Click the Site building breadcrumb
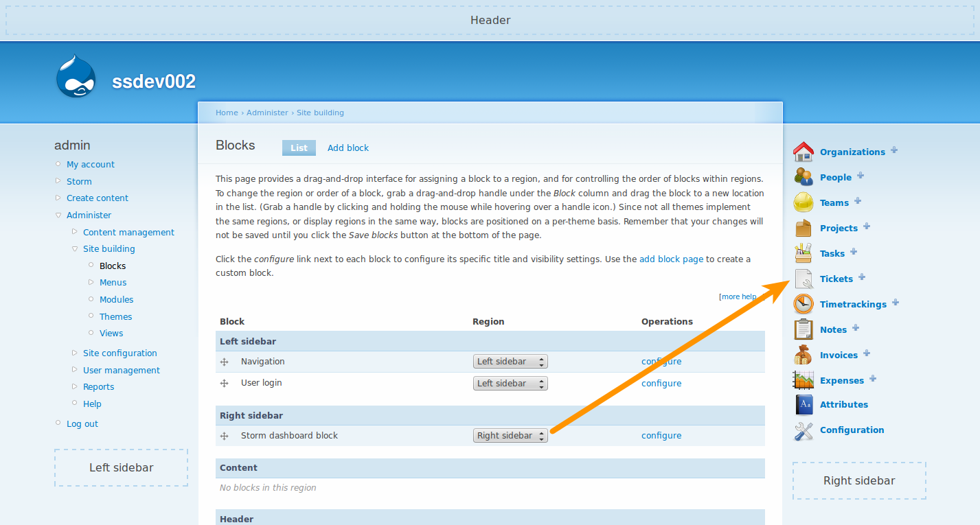980x525 pixels. click(320, 112)
